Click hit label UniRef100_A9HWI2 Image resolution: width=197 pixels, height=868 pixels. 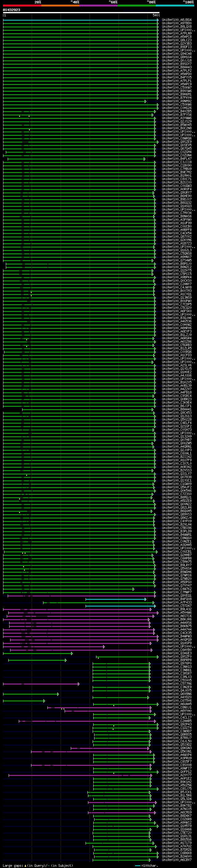177,822
